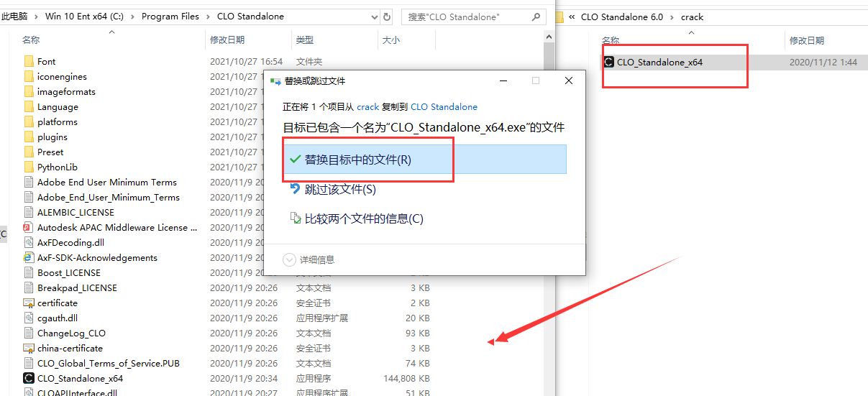The height and width of the screenshot is (396, 868).
Task: Click CLO_Standalone_x64 icon in the crack folder
Action: (x=609, y=62)
